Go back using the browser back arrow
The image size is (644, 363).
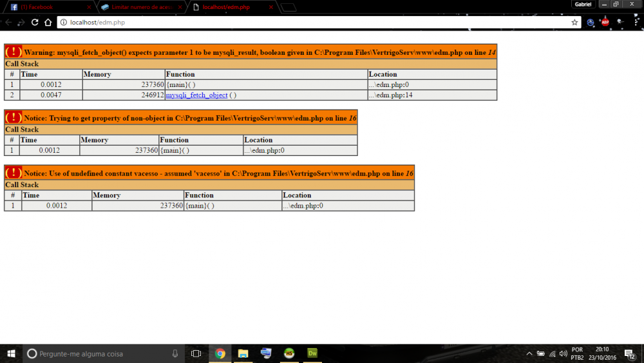point(8,22)
